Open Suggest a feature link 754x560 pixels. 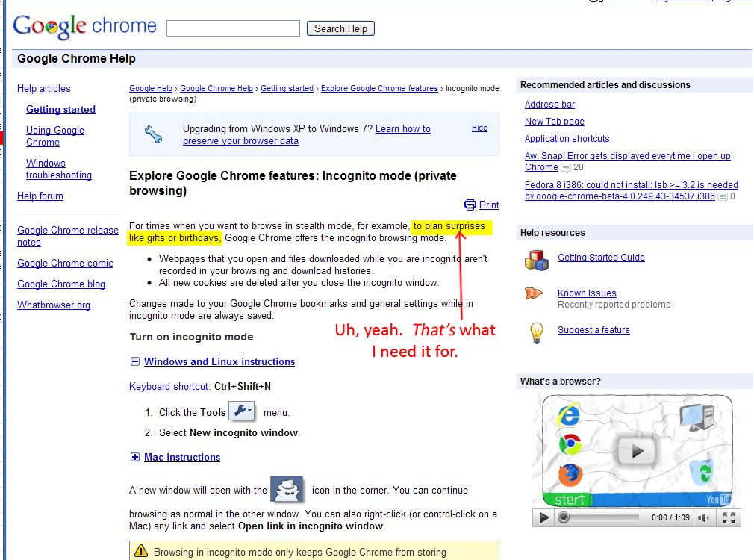tap(593, 330)
